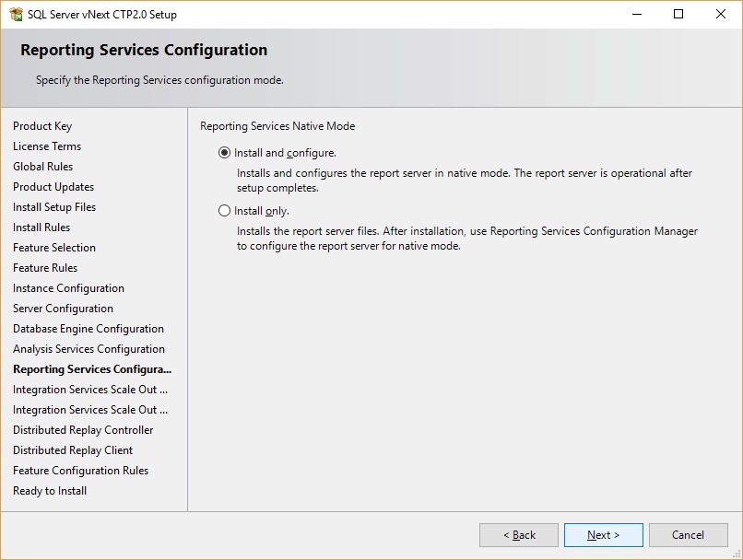
Task: Click Feature Configuration Rules in sidebar
Action: (x=80, y=471)
